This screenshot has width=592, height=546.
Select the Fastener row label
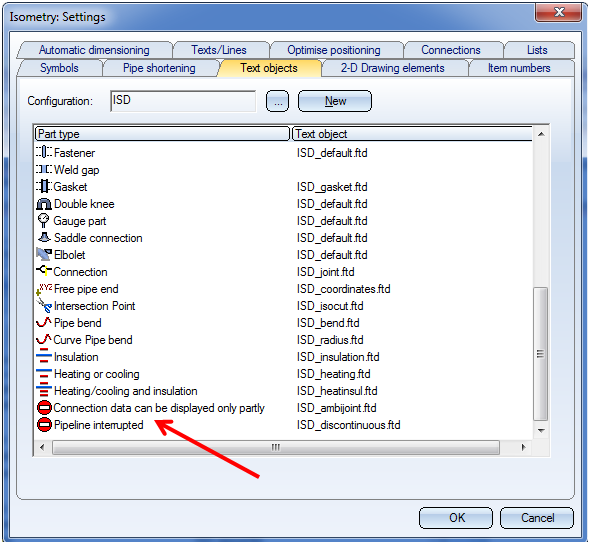click(x=74, y=153)
